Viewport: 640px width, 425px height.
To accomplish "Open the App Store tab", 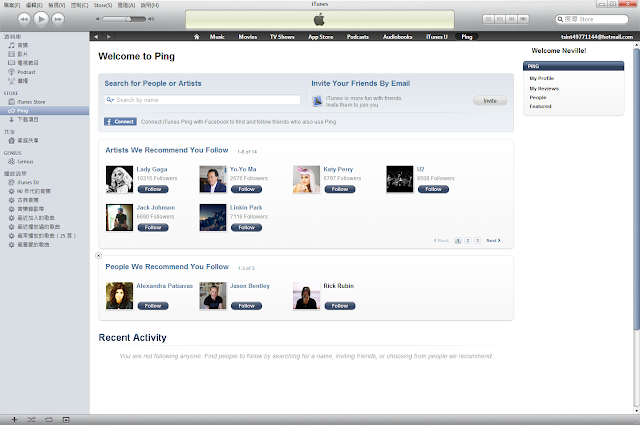I will coord(320,37).
